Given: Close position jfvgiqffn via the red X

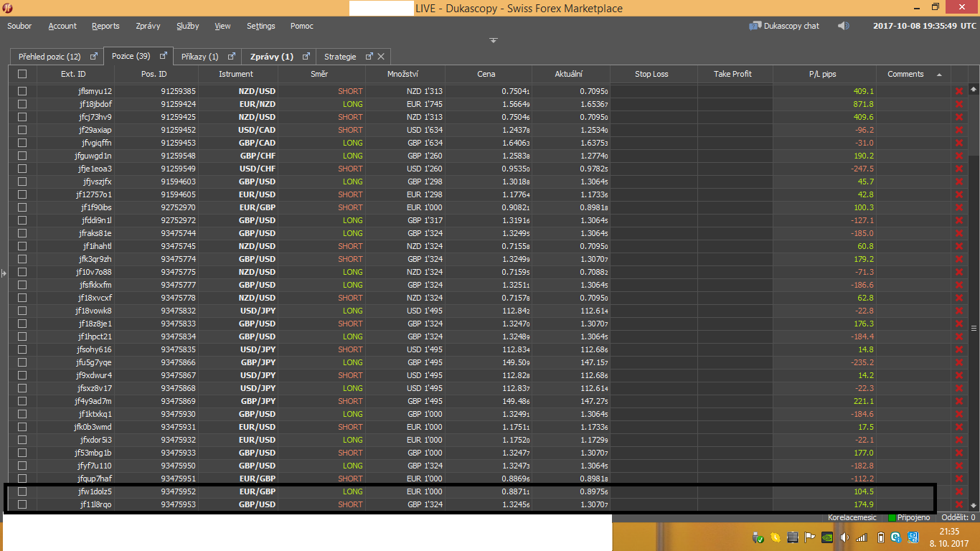Looking at the screenshot, I should (x=958, y=143).
